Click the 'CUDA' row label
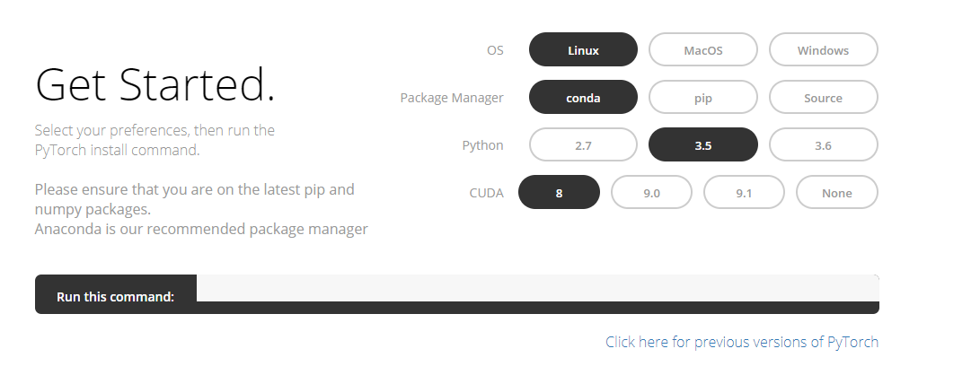Screen dimensions: 980x375 point(486,193)
